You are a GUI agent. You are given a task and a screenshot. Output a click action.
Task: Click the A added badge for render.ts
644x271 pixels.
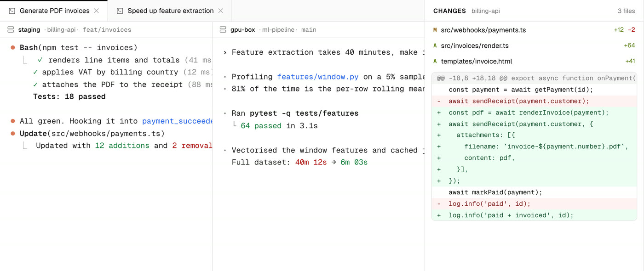tap(435, 45)
